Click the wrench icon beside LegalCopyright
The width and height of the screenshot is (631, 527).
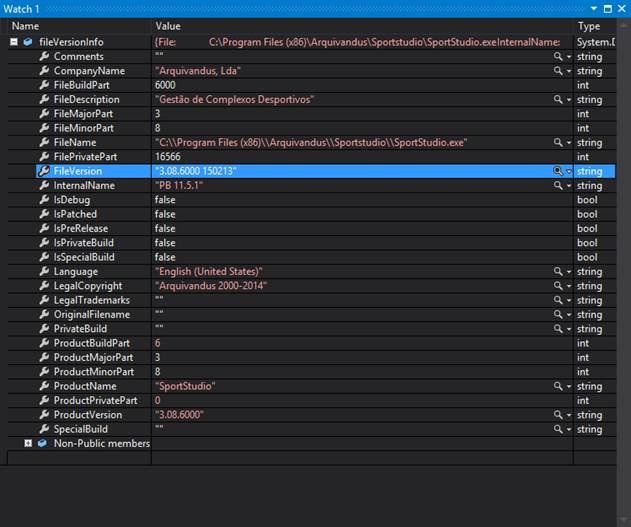pos(44,286)
